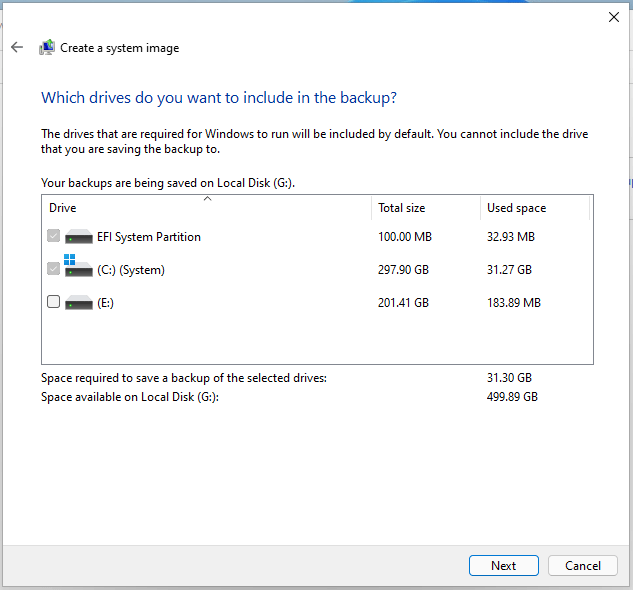Click the Cancel button

pos(583,565)
